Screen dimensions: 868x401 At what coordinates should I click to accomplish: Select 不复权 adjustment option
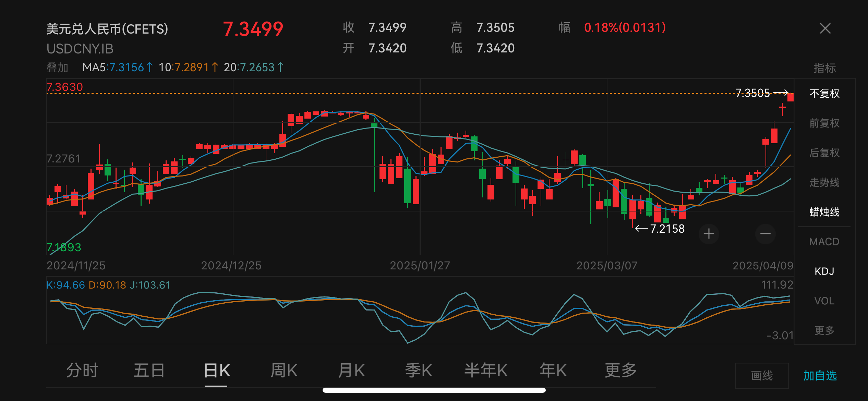tap(824, 94)
